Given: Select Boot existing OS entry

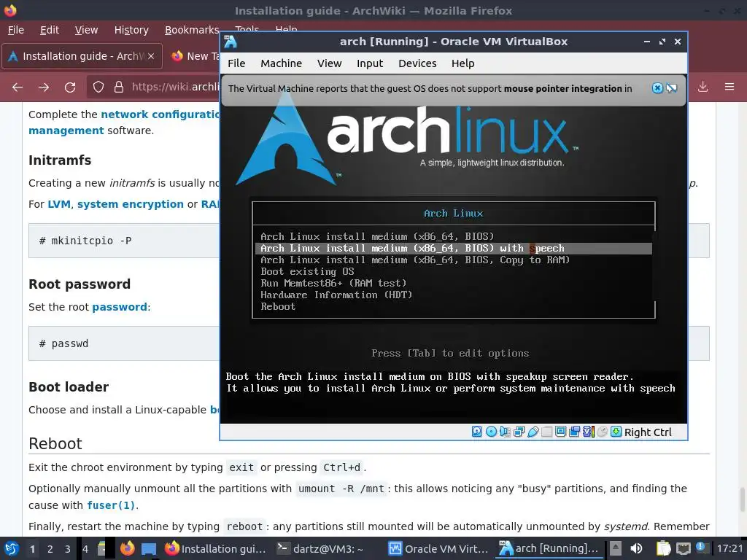Looking at the screenshot, I should (307, 271).
